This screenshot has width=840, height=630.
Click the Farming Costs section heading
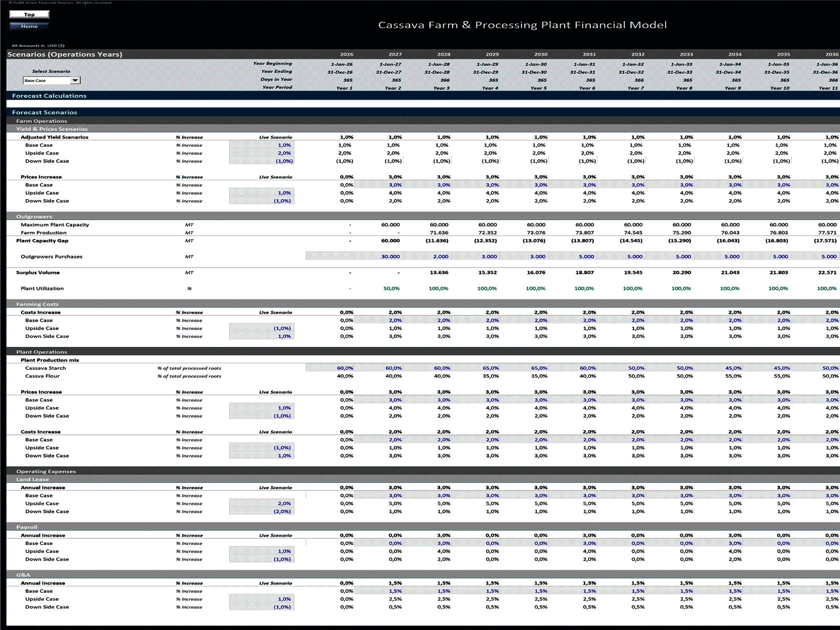37,304
